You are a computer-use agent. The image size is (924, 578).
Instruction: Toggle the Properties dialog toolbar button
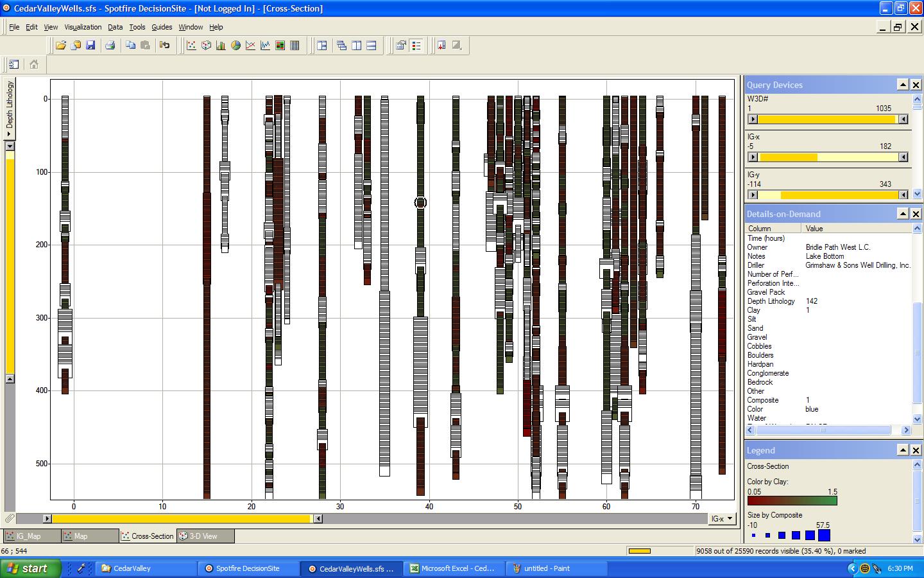[x=401, y=46]
